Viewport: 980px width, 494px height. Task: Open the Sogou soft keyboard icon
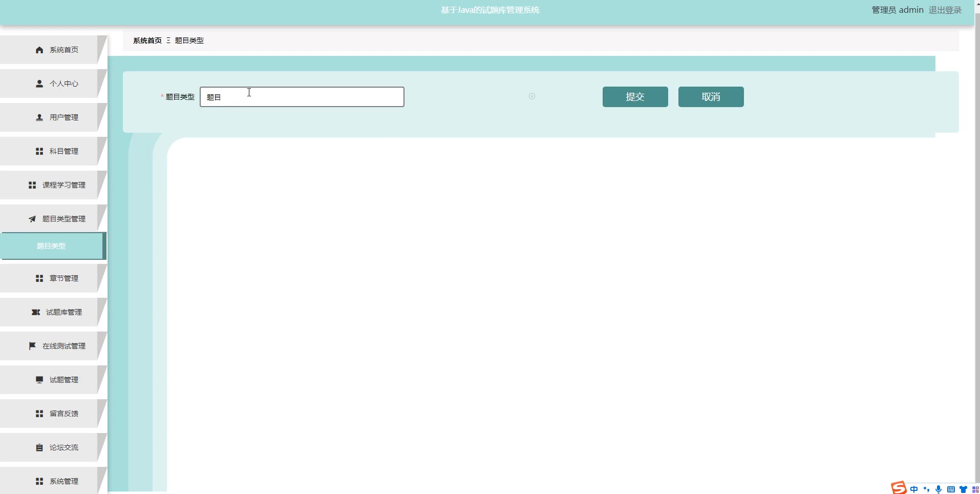point(951,489)
